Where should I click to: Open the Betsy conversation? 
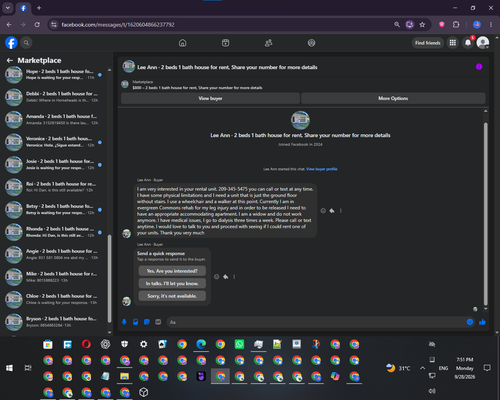(x=54, y=210)
